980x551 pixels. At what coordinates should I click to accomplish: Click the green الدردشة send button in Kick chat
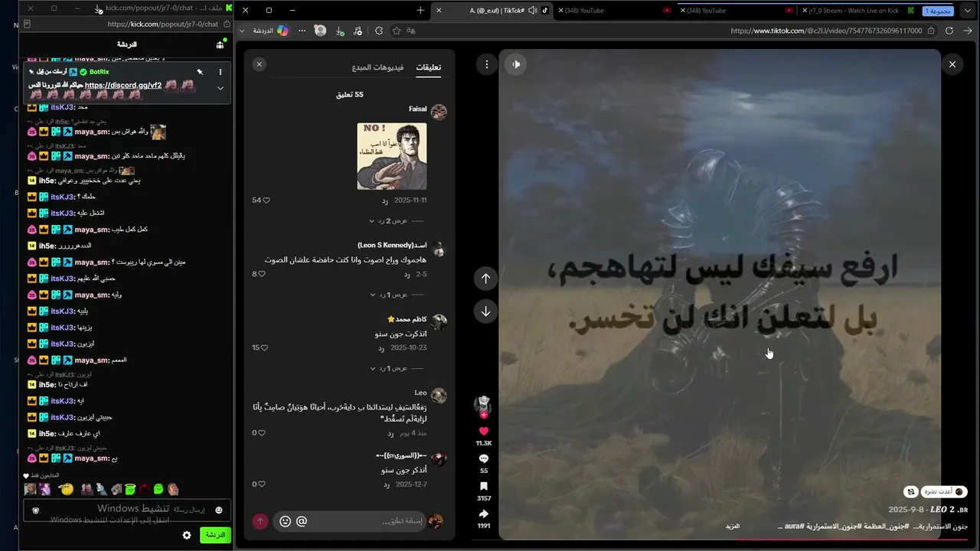point(215,535)
